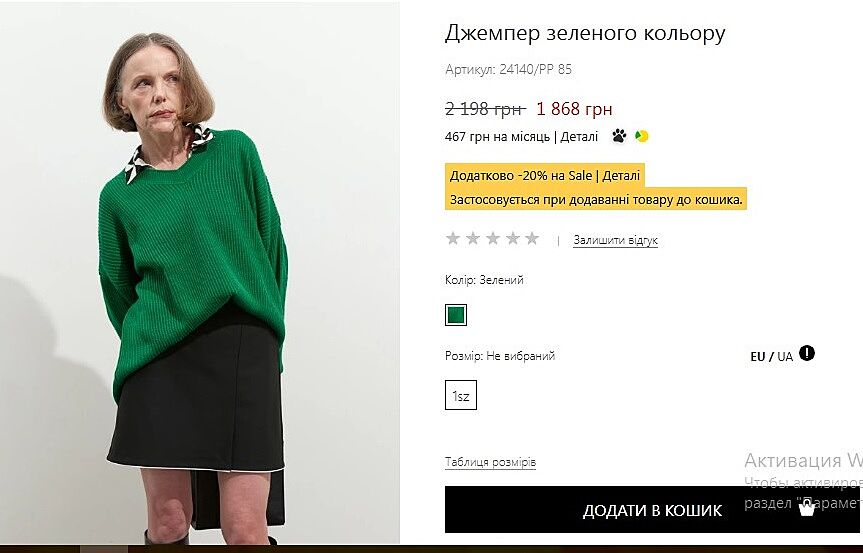Click the shopping bag icon on cart button
The height and width of the screenshot is (553, 863).
click(807, 509)
